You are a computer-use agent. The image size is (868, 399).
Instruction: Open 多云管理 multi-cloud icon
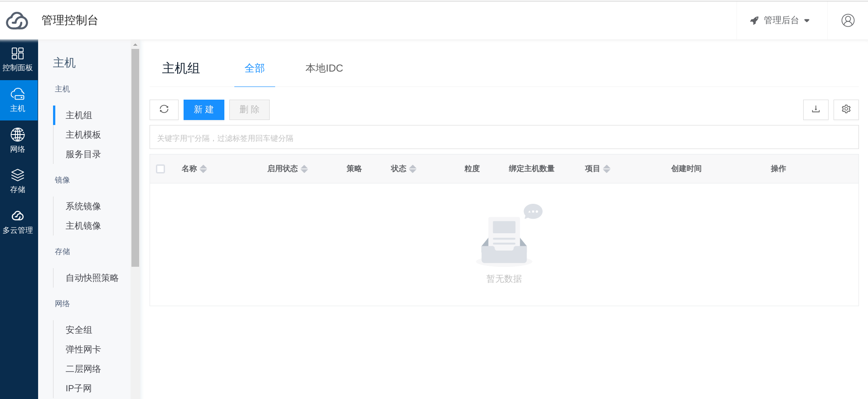18,216
